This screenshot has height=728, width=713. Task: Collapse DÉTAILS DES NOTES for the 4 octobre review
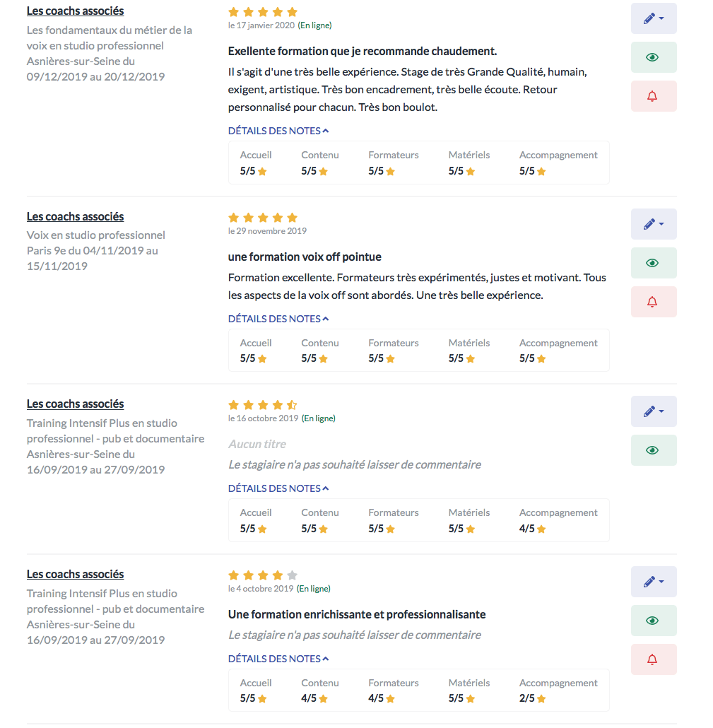point(278,659)
